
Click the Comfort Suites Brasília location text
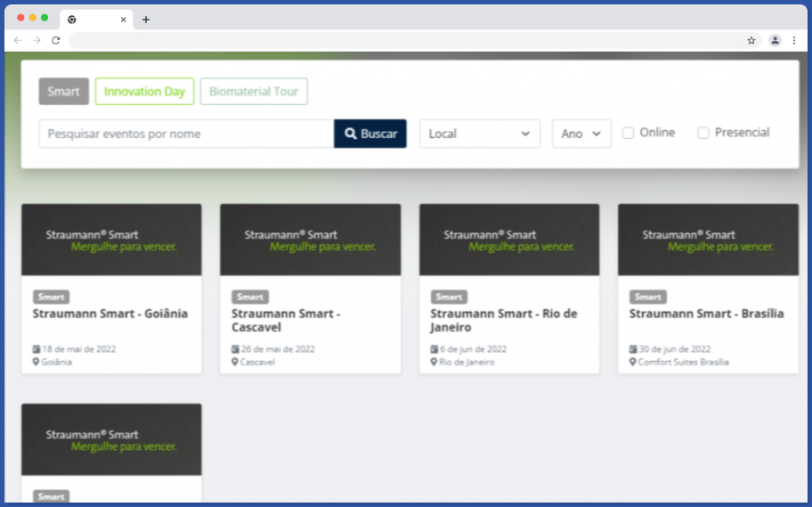point(684,362)
